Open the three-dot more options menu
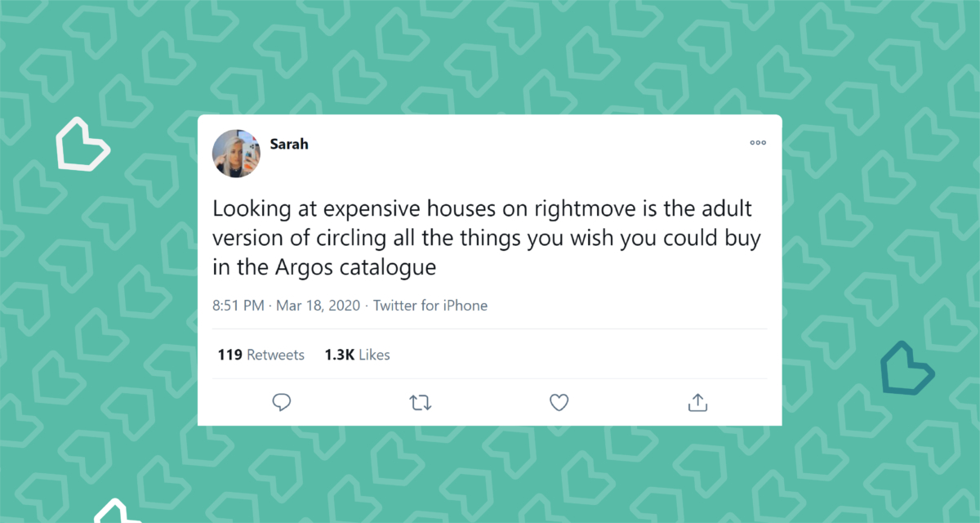The width and height of the screenshot is (980, 523). pos(757,142)
